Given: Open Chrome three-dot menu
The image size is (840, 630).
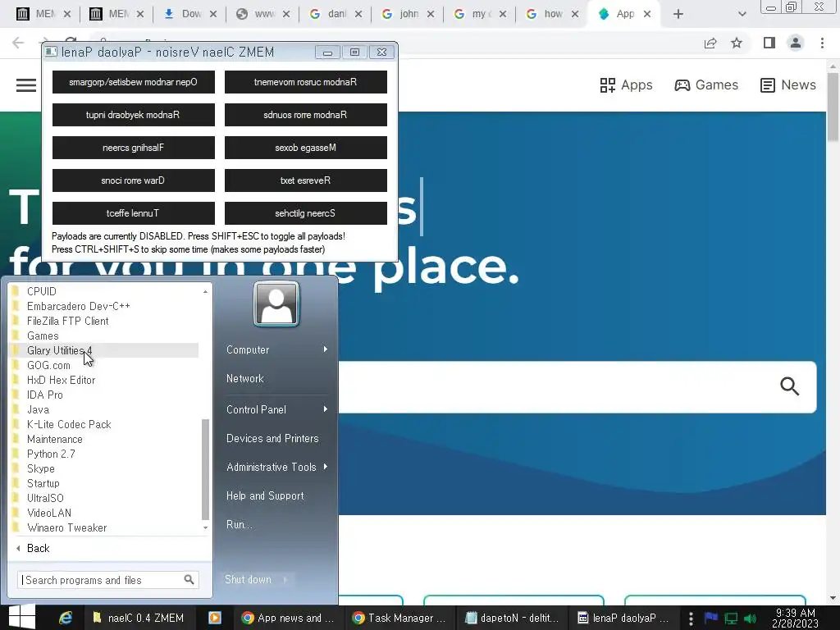Looking at the screenshot, I should click(822, 43).
